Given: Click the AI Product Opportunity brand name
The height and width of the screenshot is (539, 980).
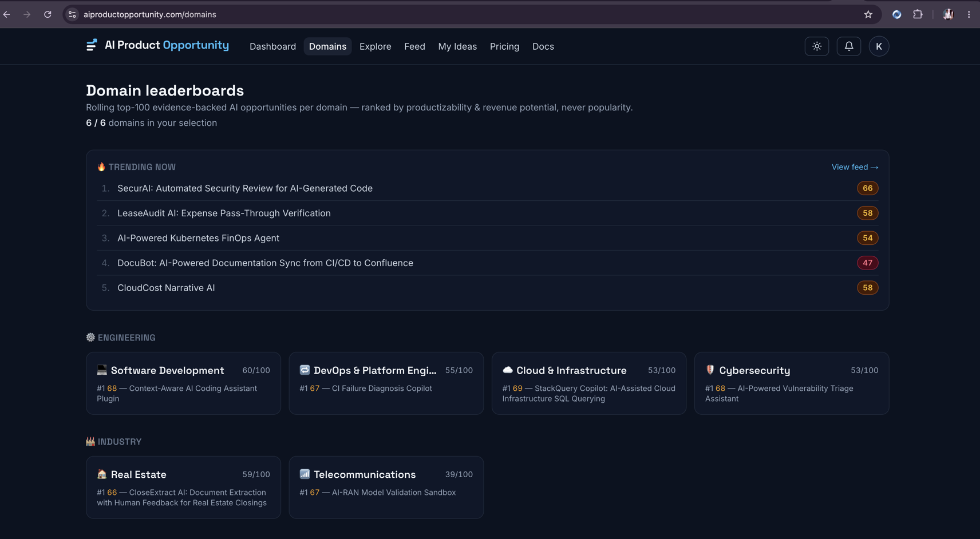Looking at the screenshot, I should [167, 45].
